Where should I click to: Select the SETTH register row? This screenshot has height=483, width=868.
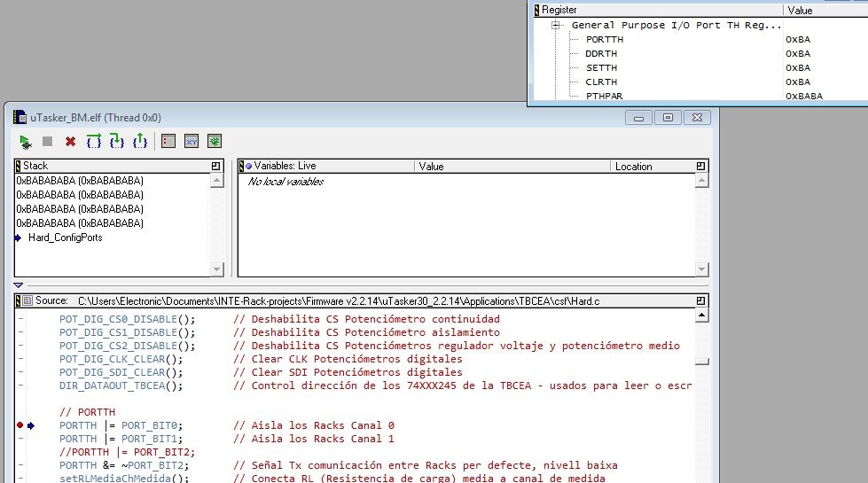coord(601,67)
